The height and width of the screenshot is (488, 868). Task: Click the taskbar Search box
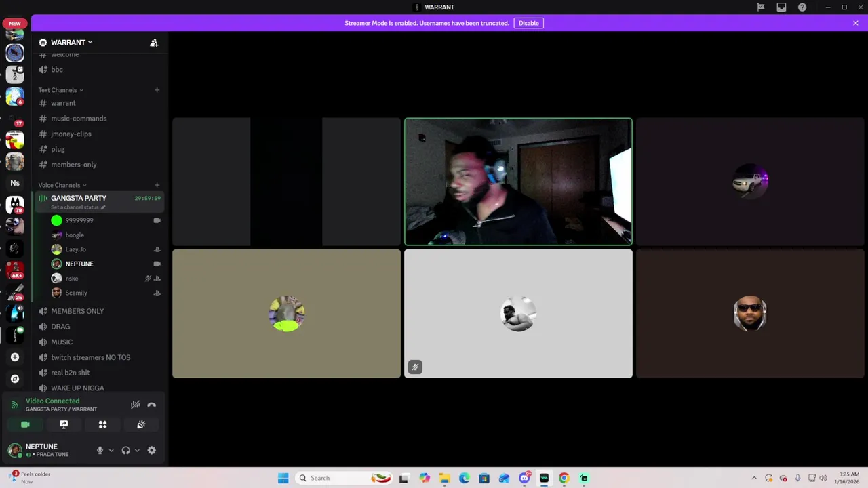(344, 478)
